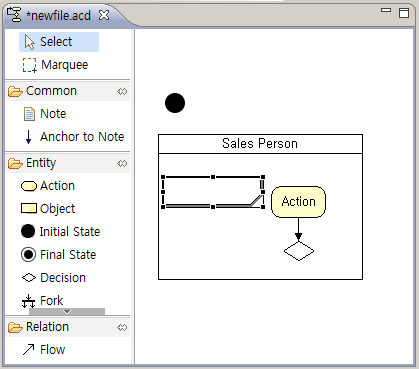Choose the Initial State tool

[x=60, y=231]
